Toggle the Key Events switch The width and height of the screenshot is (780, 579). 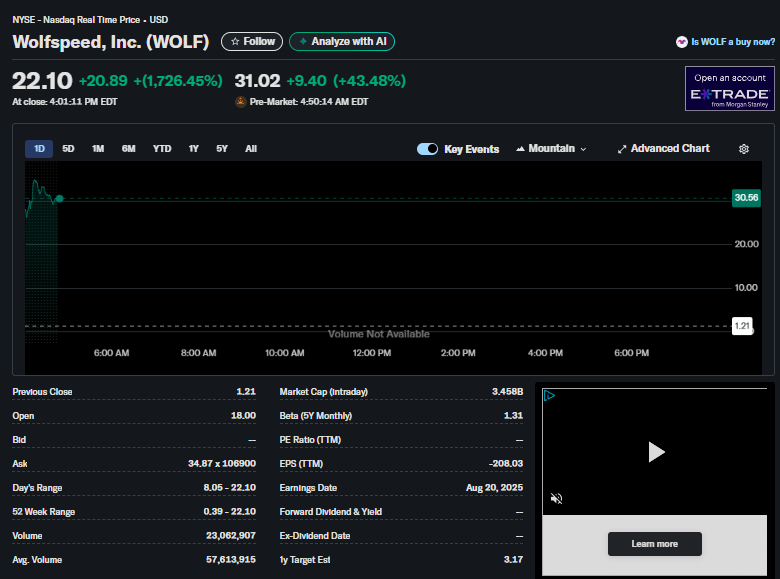point(427,149)
